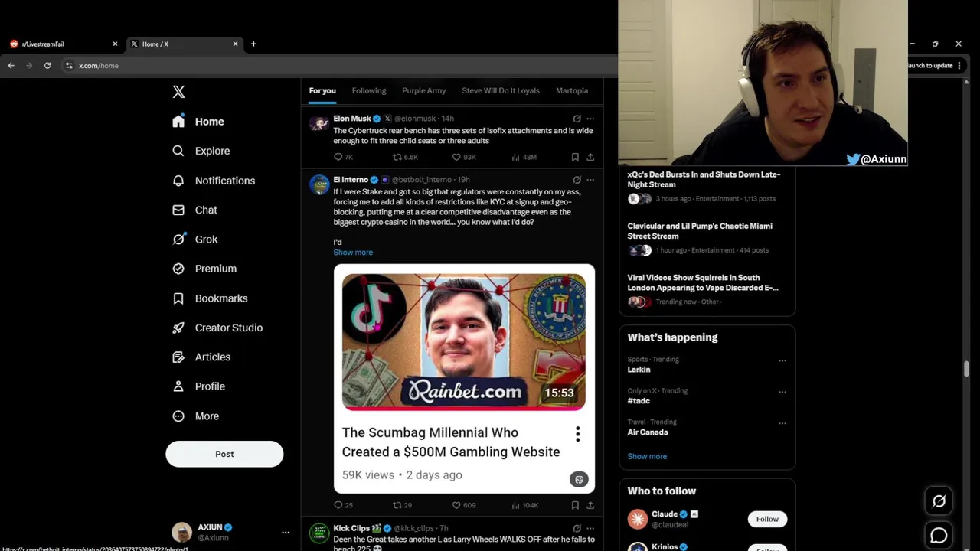Follow the Claude account

pos(767,519)
